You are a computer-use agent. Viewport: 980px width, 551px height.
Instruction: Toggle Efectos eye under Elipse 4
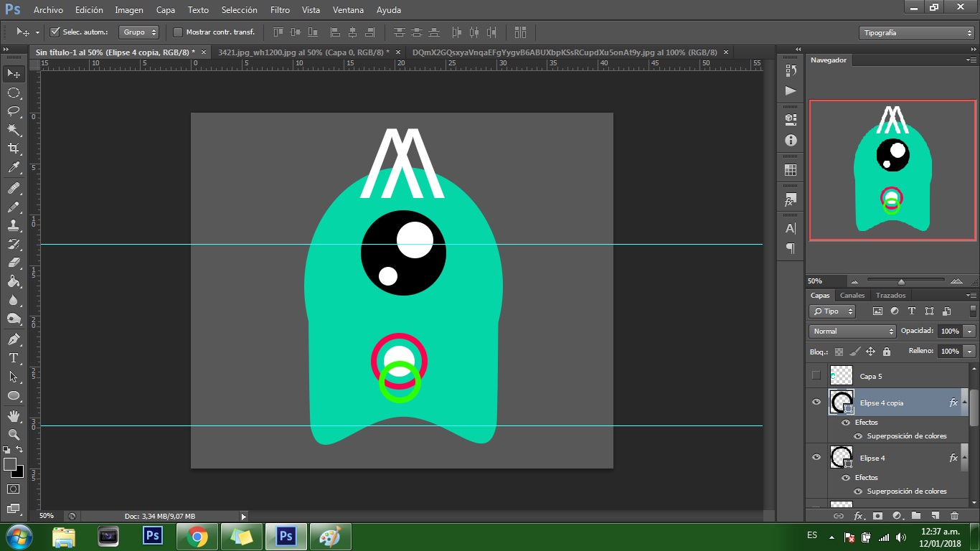click(846, 478)
